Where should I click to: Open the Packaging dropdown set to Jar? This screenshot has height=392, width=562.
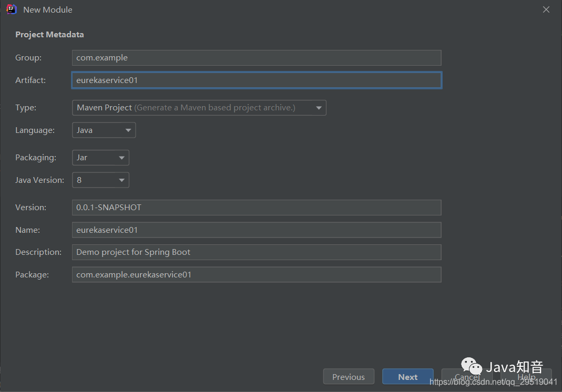100,158
